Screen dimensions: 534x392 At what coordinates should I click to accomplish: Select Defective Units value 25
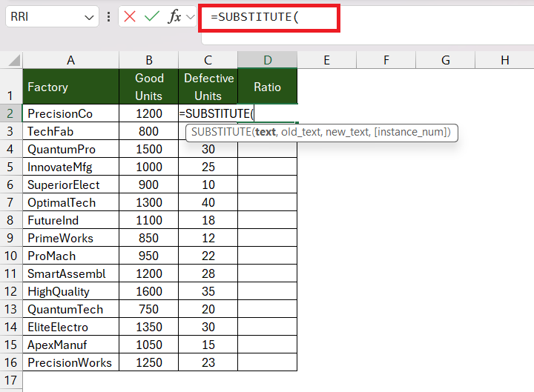pos(208,167)
